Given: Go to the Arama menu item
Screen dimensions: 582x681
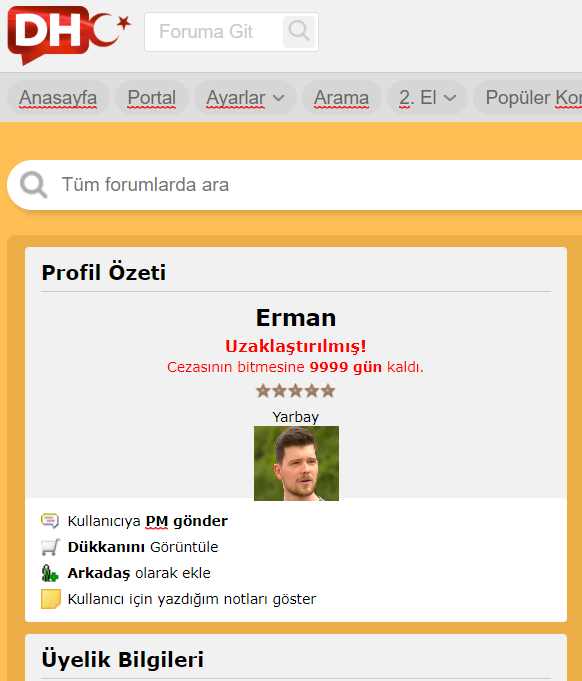Looking at the screenshot, I should point(341,98).
